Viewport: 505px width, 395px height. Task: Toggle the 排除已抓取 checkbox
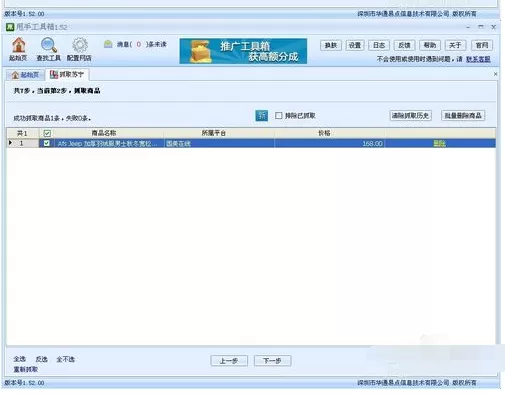pos(279,116)
